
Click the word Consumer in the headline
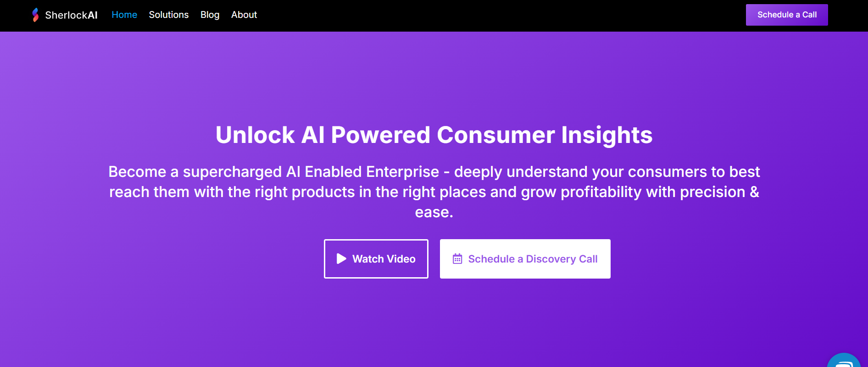point(496,135)
